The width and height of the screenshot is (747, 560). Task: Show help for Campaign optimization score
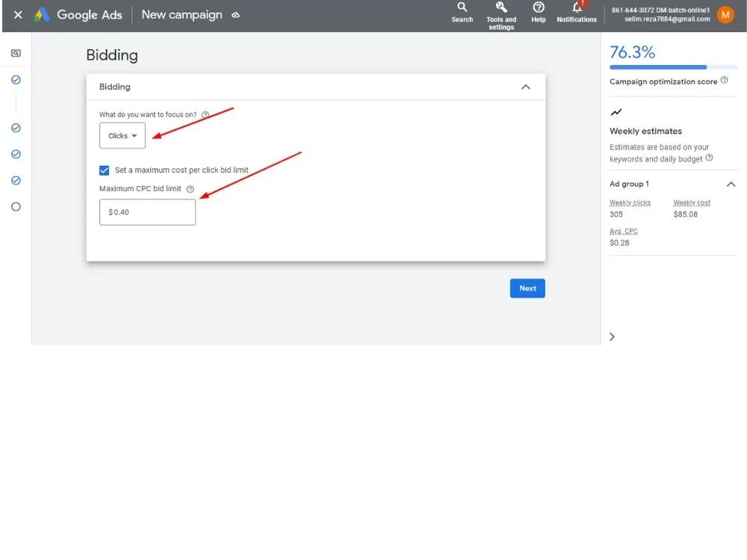coord(724,80)
